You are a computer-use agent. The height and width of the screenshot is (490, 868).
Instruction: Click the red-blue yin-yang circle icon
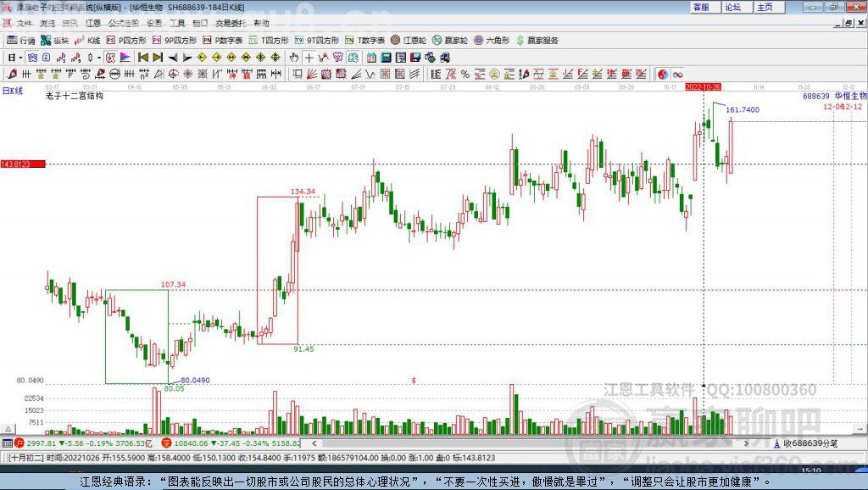[x=662, y=75]
